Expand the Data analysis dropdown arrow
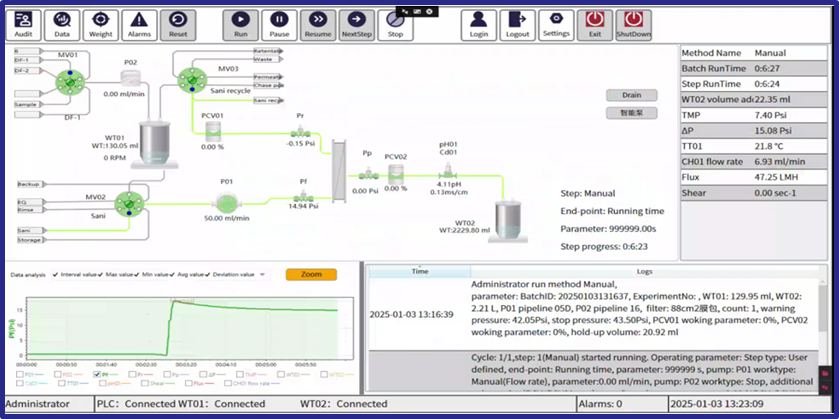The width and height of the screenshot is (839, 419). pos(262,274)
